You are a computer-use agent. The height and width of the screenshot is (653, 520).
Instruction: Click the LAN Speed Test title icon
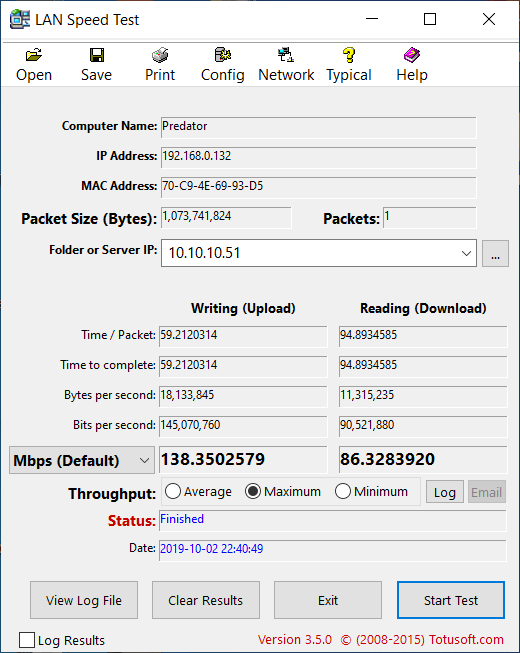click(20, 19)
